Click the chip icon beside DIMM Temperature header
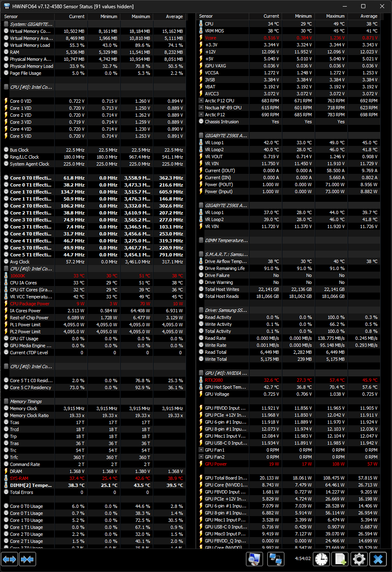Image resolution: width=392 pixels, height=572 pixels. pyautogui.click(x=201, y=240)
